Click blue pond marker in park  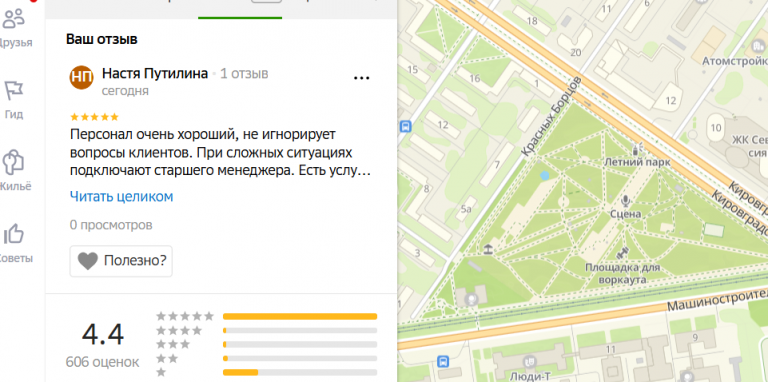(x=544, y=175)
